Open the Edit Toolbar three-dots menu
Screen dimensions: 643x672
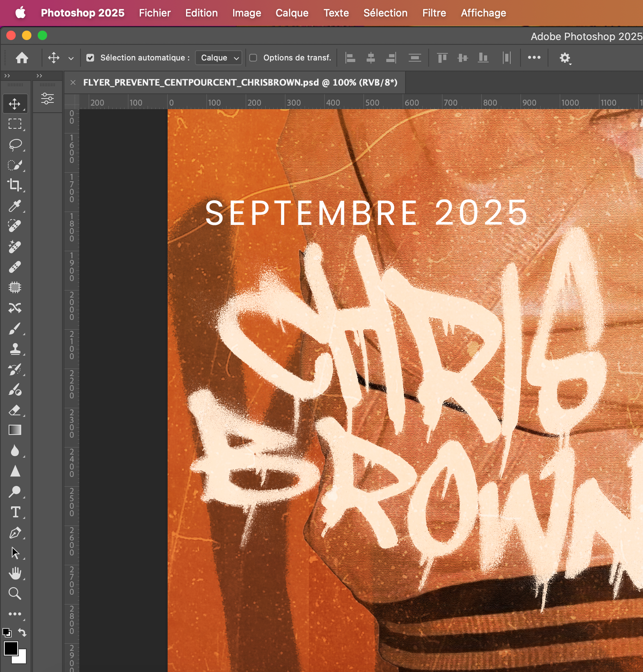click(15, 614)
